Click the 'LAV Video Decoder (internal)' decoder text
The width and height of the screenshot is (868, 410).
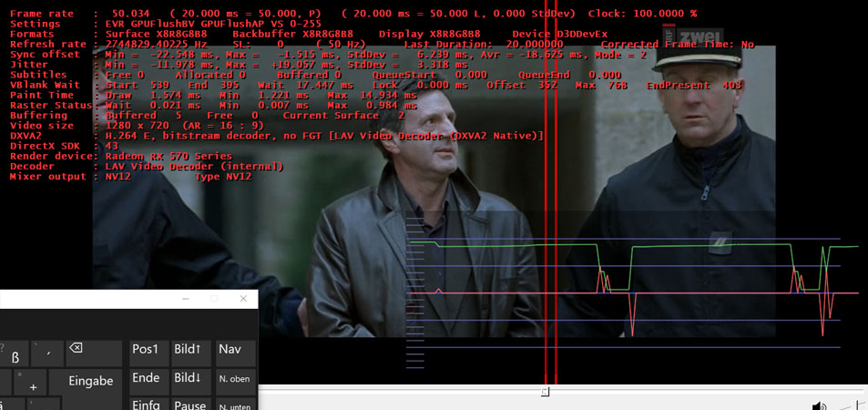[x=194, y=166]
